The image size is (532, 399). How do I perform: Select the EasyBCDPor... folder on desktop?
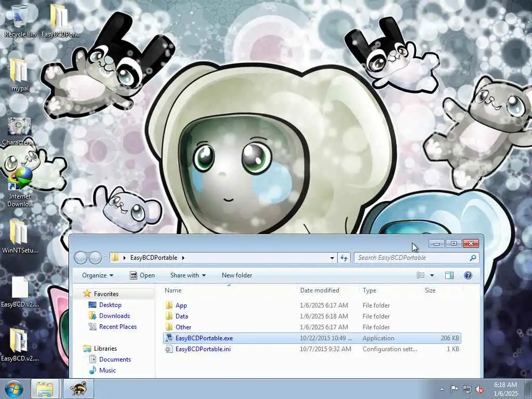[x=60, y=20]
